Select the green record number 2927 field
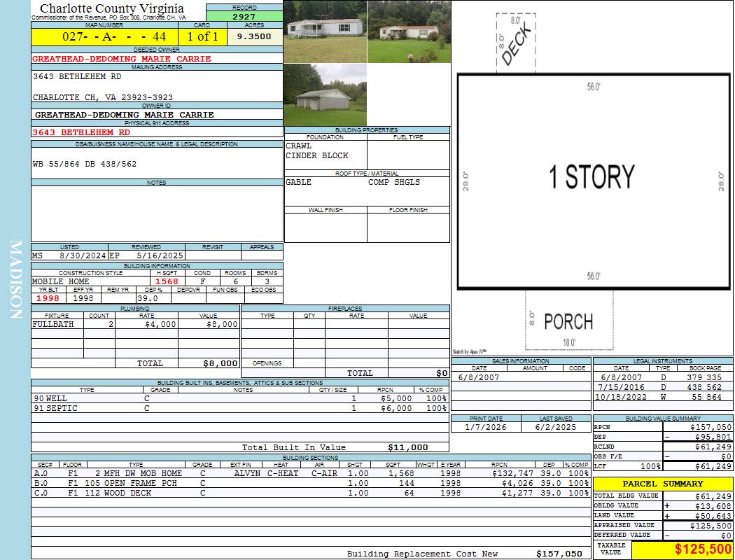Image resolution: width=735 pixels, height=560 pixels. click(x=244, y=17)
